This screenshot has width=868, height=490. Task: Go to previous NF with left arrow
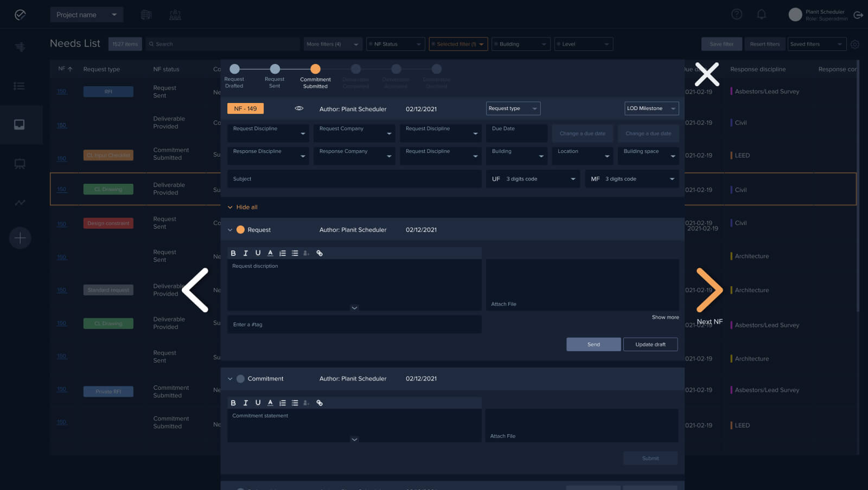click(x=195, y=290)
